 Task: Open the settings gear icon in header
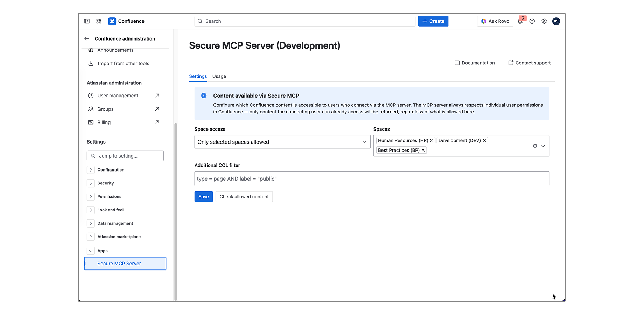(x=544, y=21)
